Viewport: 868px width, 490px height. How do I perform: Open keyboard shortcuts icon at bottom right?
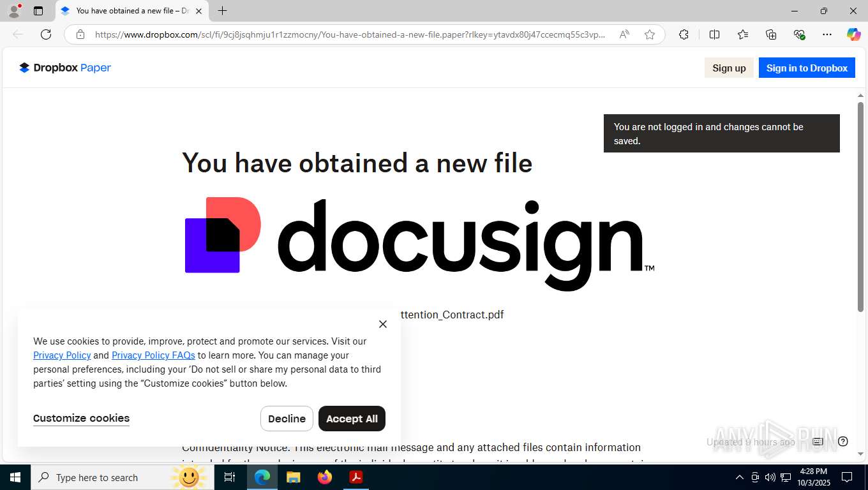coord(818,442)
